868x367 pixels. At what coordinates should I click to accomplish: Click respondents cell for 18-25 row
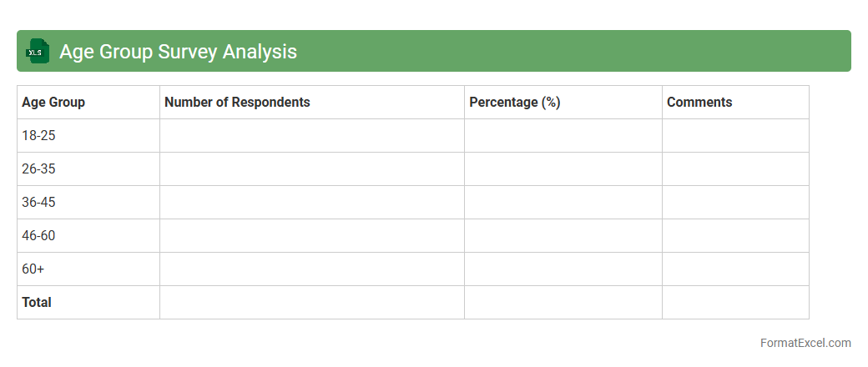[x=311, y=136]
